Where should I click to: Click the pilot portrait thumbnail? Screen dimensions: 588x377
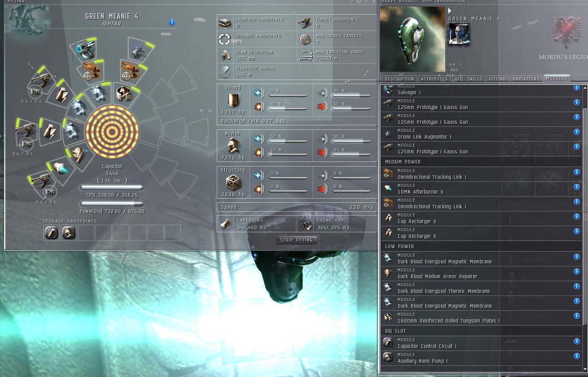[x=459, y=34]
